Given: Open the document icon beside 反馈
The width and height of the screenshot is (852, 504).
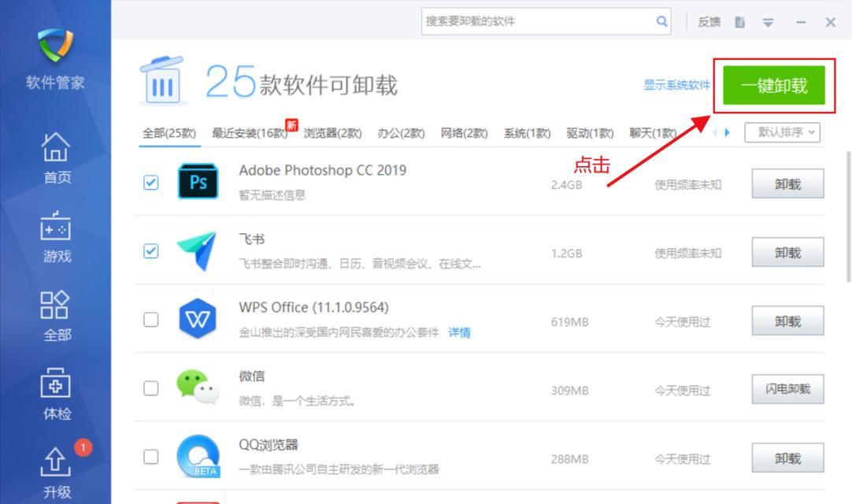Looking at the screenshot, I should click(739, 22).
